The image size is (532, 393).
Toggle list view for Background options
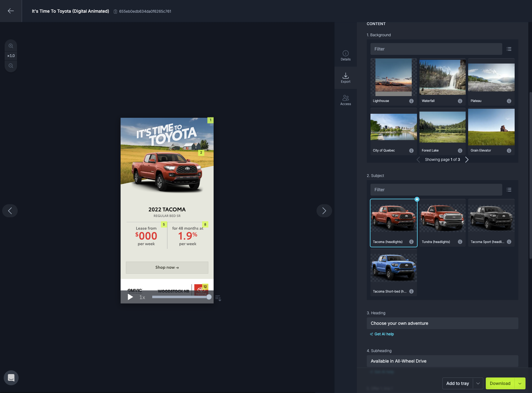tap(509, 49)
